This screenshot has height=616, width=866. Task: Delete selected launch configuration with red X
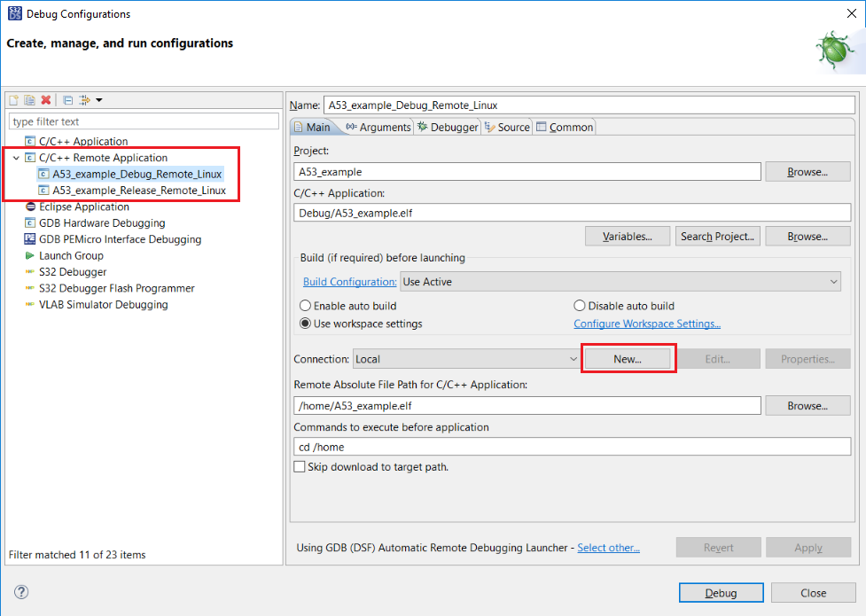point(46,100)
